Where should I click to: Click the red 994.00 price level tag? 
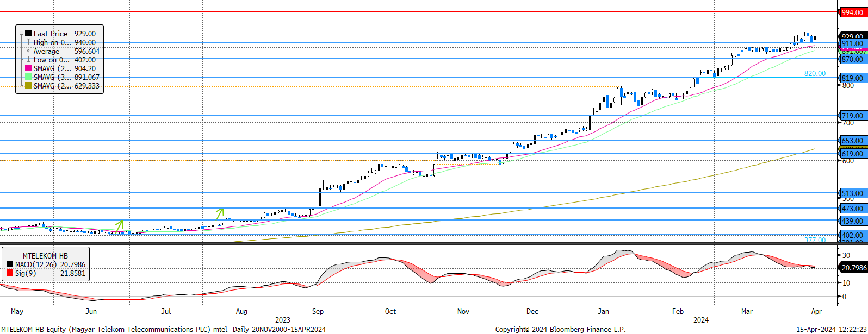click(852, 12)
